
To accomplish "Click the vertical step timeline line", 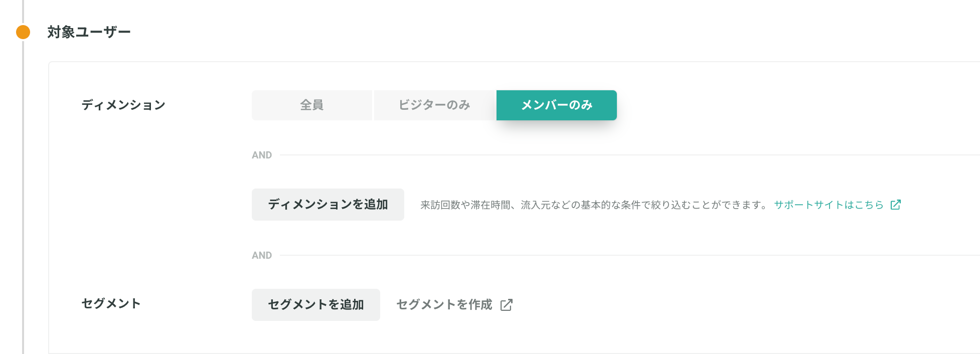I will pyautogui.click(x=23, y=201).
